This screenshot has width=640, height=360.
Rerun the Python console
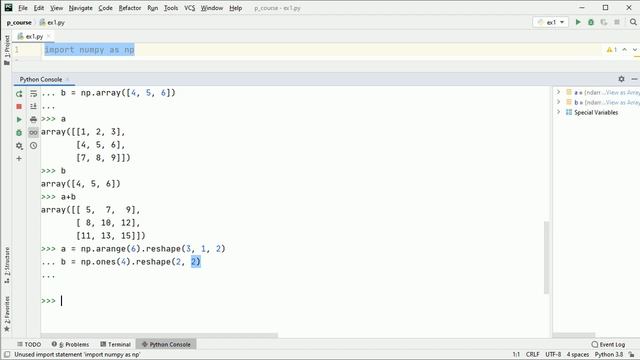tap(19, 94)
